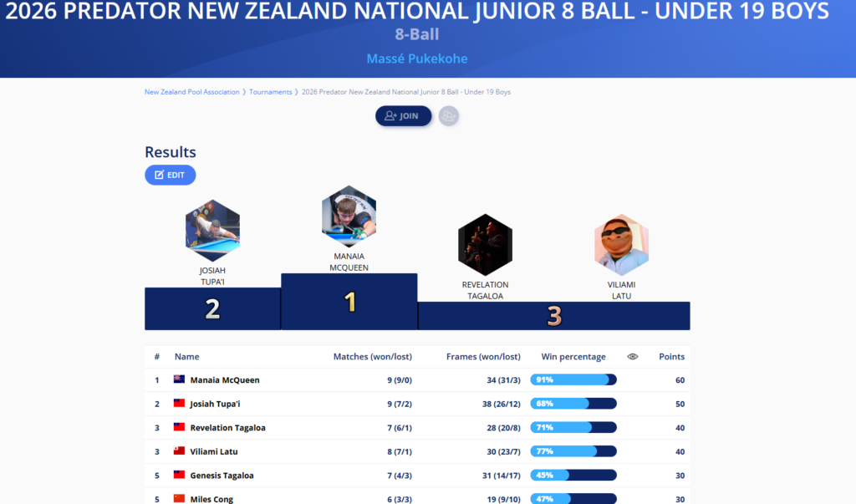Toggle the eye icon in table header
Viewport: 856px width, 504px height.
coord(633,357)
